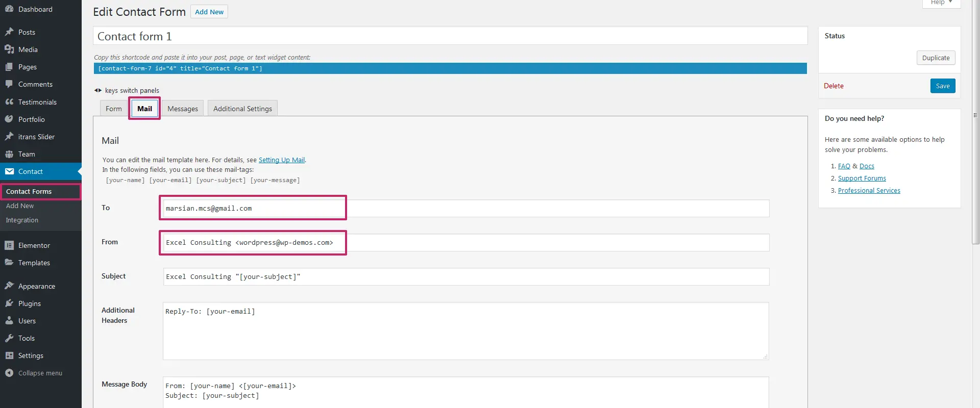Click the Subject input field

point(465,276)
